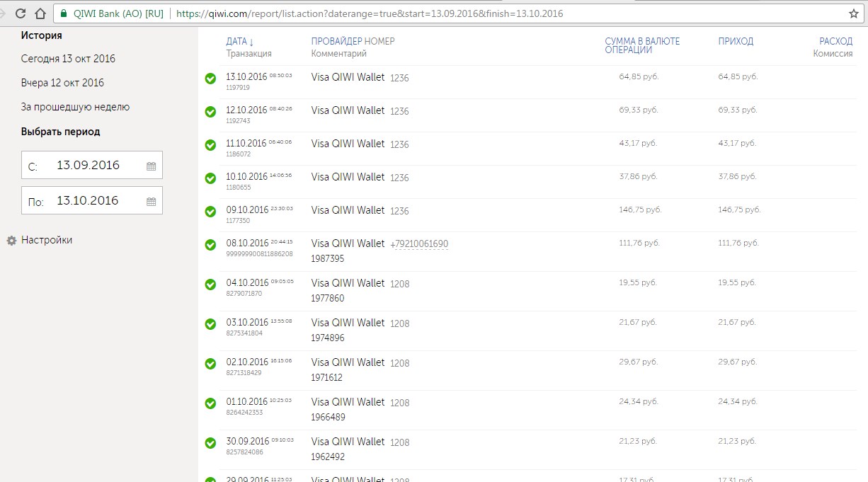The image size is (868, 482).
Task: Select transaction number 1186072
Action: point(239,154)
